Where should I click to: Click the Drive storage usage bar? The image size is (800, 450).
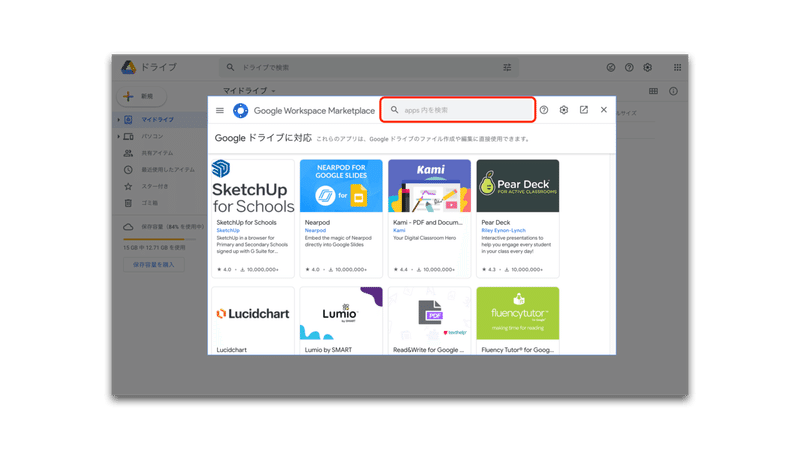coord(159,239)
